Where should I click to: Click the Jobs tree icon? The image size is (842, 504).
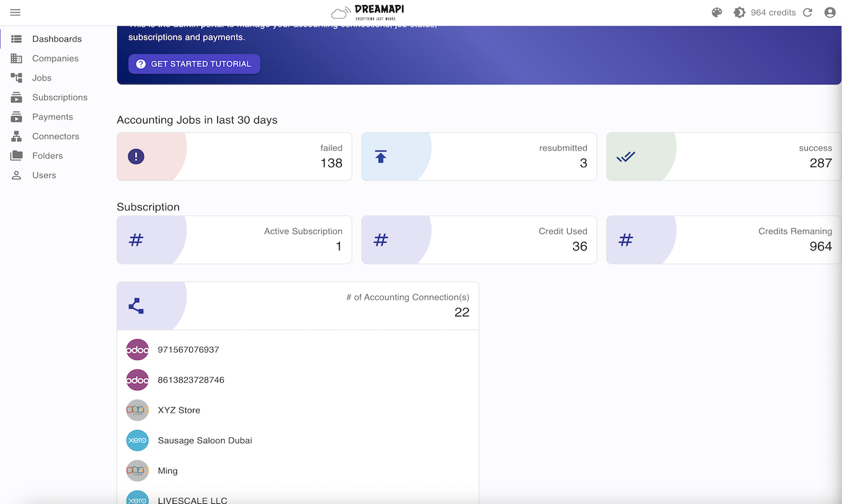click(16, 78)
